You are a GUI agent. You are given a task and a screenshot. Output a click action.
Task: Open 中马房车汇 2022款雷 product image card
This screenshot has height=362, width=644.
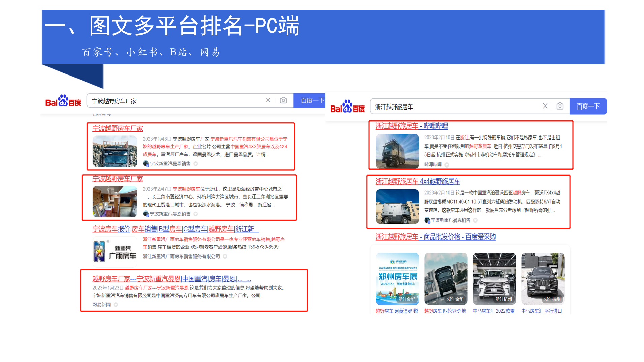click(494, 279)
